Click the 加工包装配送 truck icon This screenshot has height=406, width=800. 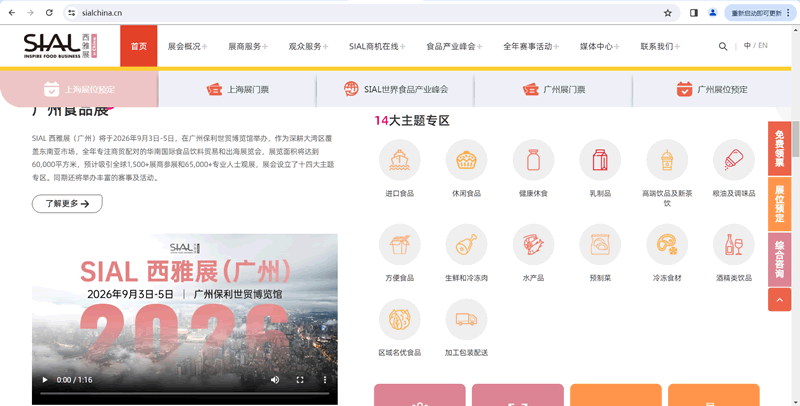[466, 319]
